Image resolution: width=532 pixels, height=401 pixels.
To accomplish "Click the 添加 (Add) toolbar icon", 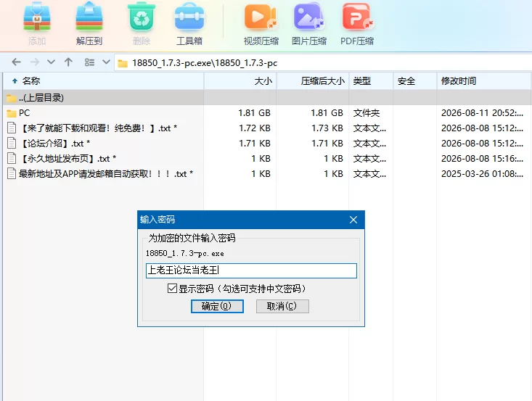I will [x=37, y=17].
